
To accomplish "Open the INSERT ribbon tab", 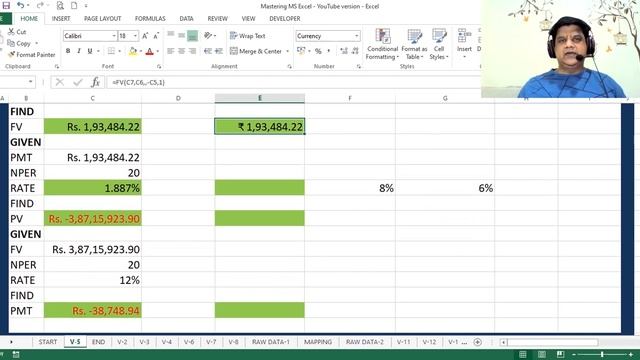I will (61, 19).
